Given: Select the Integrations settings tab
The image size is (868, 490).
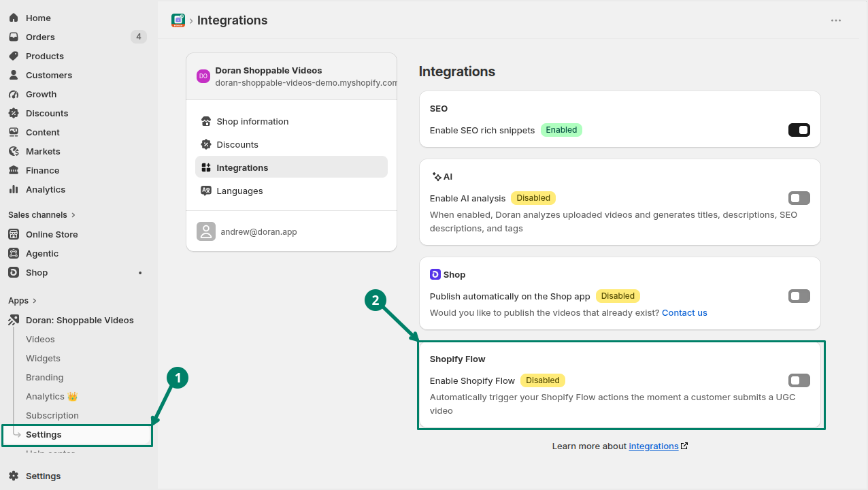Looking at the screenshot, I should 291,167.
